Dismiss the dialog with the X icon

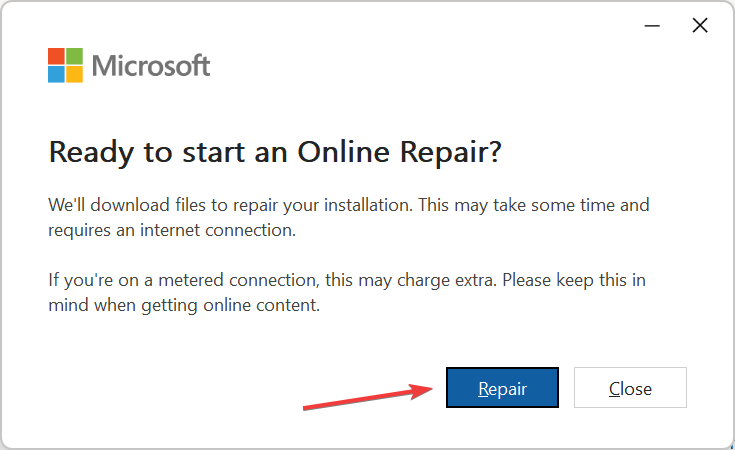700,26
